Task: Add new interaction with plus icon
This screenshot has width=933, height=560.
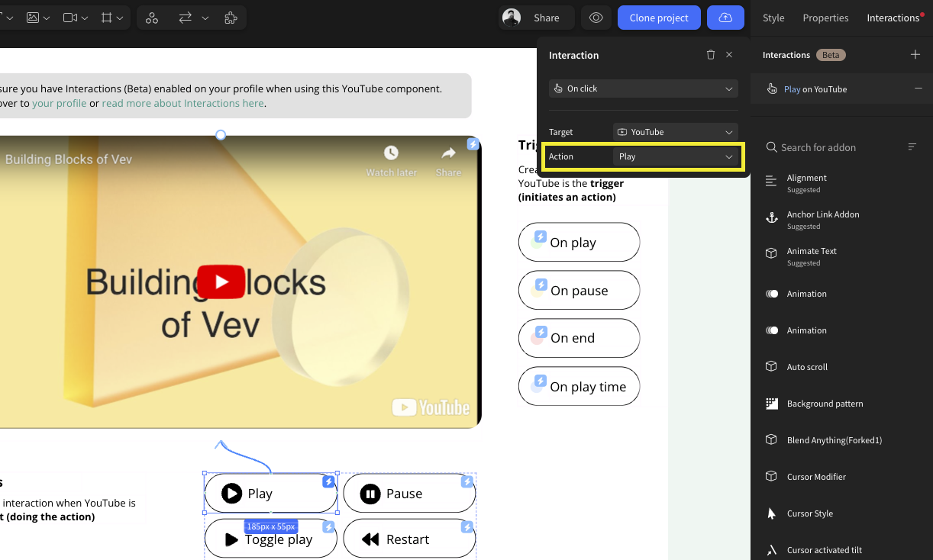Action: [915, 55]
